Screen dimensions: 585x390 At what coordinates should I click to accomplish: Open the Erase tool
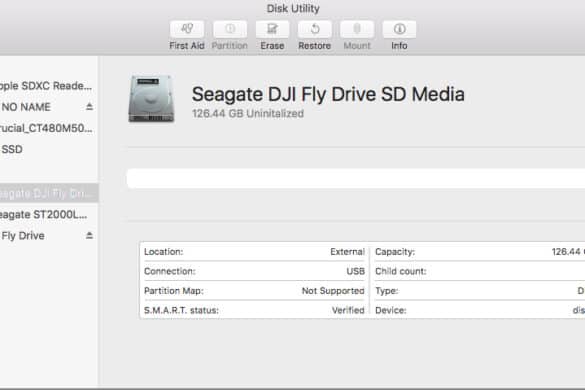tap(272, 29)
